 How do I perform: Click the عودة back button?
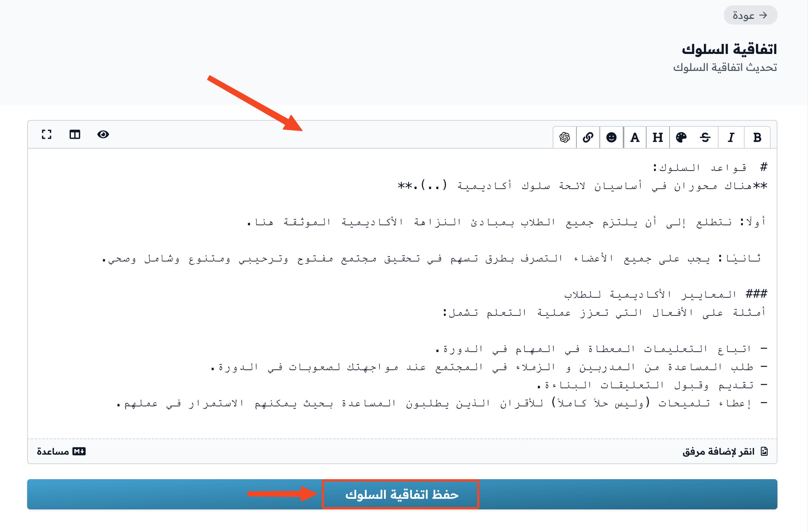click(x=750, y=15)
